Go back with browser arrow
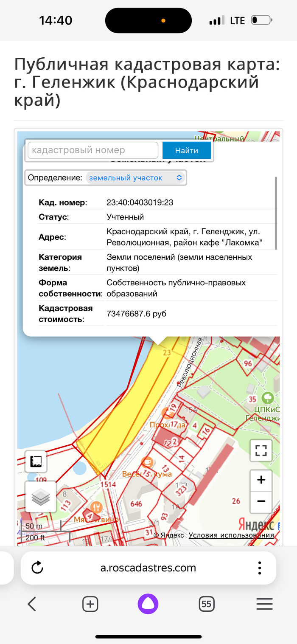Image resolution: width=297 pixels, height=644 pixels. (32, 604)
